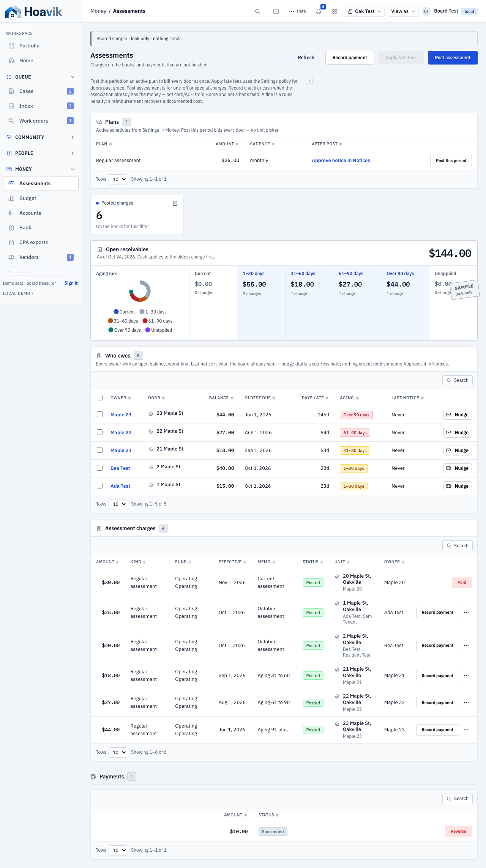Open the Oak Test community dropdown

click(x=364, y=11)
